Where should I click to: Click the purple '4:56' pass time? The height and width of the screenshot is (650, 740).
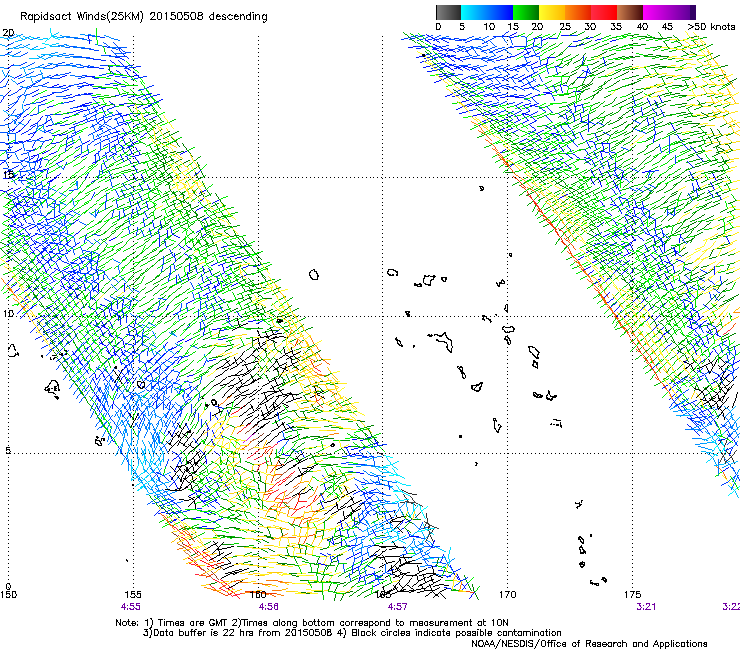[x=268, y=607]
